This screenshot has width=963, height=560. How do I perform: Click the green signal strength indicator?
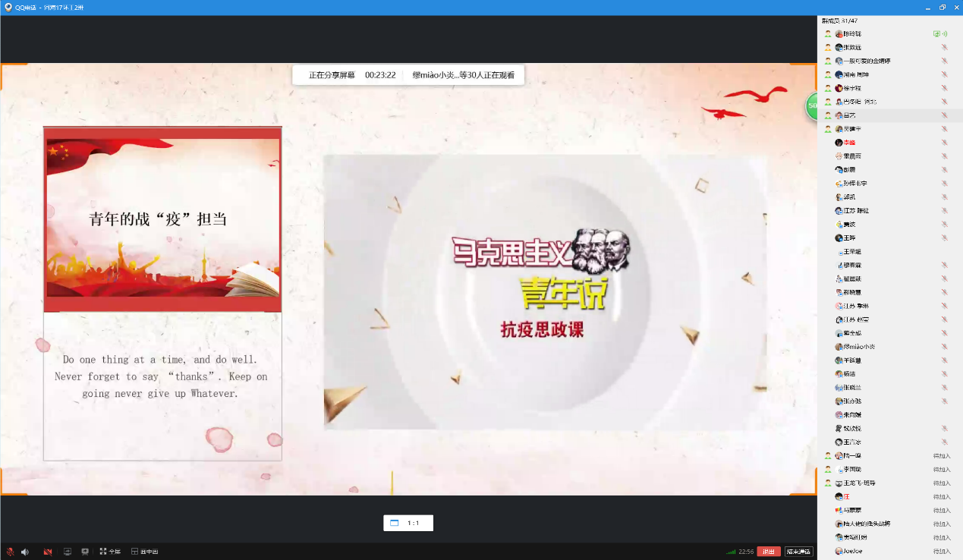pyautogui.click(x=731, y=552)
